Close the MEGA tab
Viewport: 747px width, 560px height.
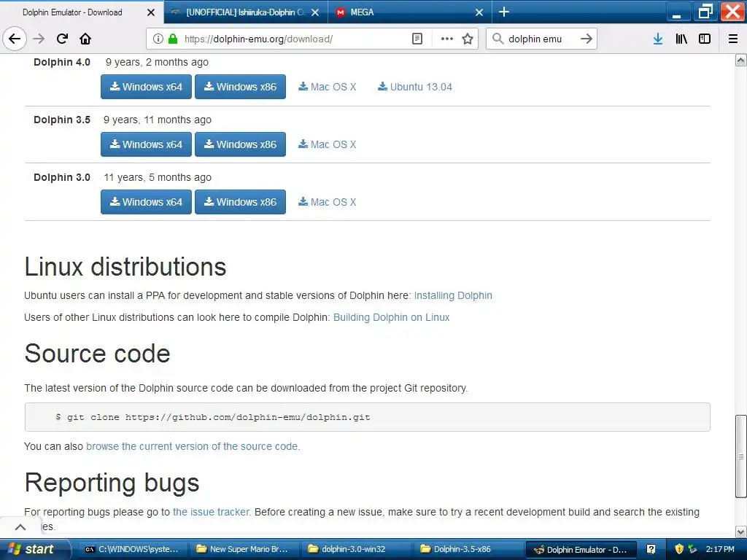[479, 12]
